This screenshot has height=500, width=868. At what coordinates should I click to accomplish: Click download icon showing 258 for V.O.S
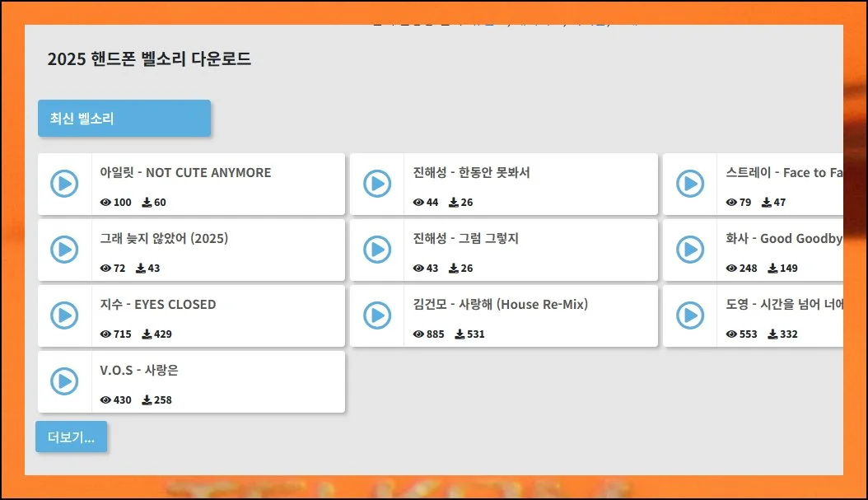click(x=147, y=400)
